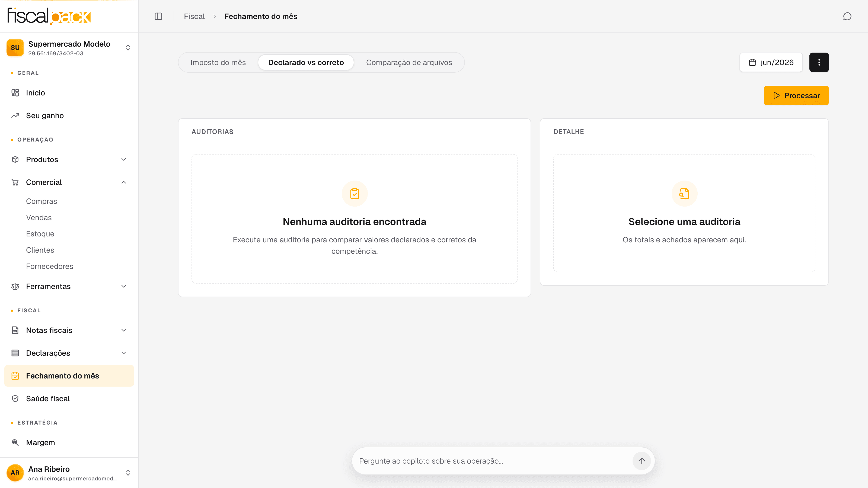Open the jun/2026 period picker
This screenshot has width=868, height=488.
tap(771, 62)
